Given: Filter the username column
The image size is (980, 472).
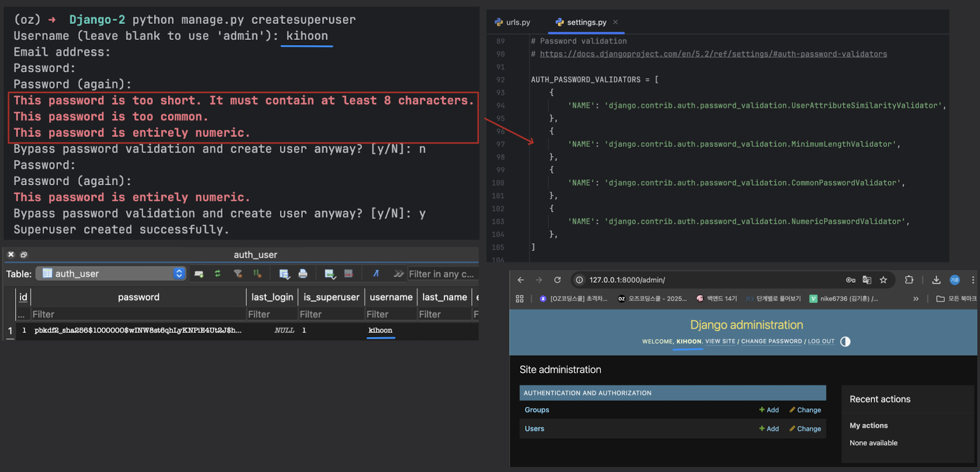Looking at the screenshot, I should pyautogui.click(x=391, y=314).
